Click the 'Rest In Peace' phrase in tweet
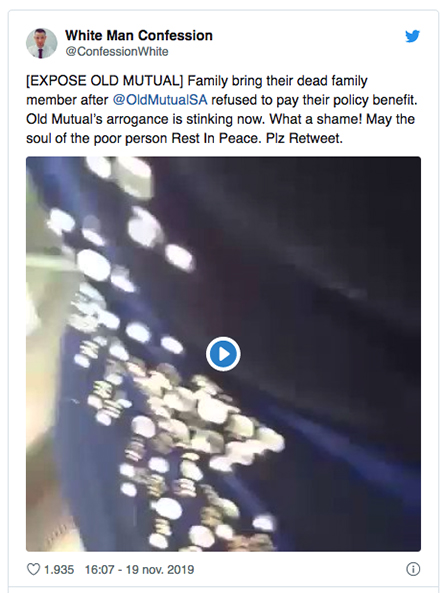 click(x=216, y=138)
